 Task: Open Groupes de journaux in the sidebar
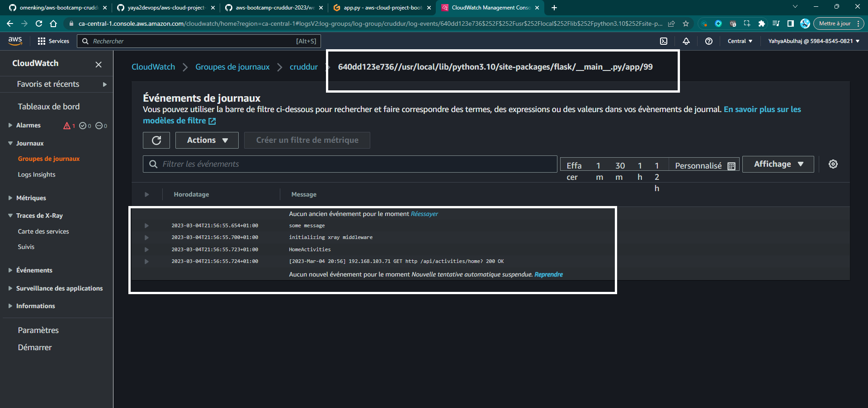[x=49, y=159]
